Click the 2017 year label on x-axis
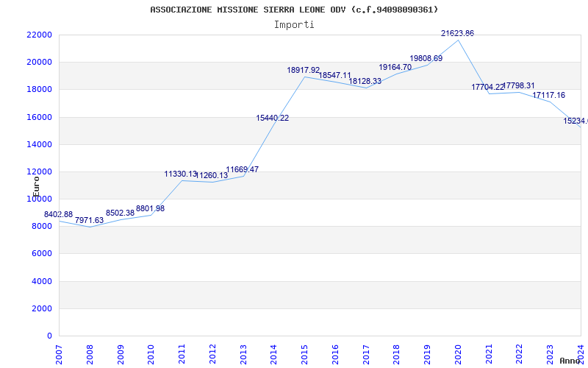The height and width of the screenshot is (368, 588). click(x=366, y=355)
